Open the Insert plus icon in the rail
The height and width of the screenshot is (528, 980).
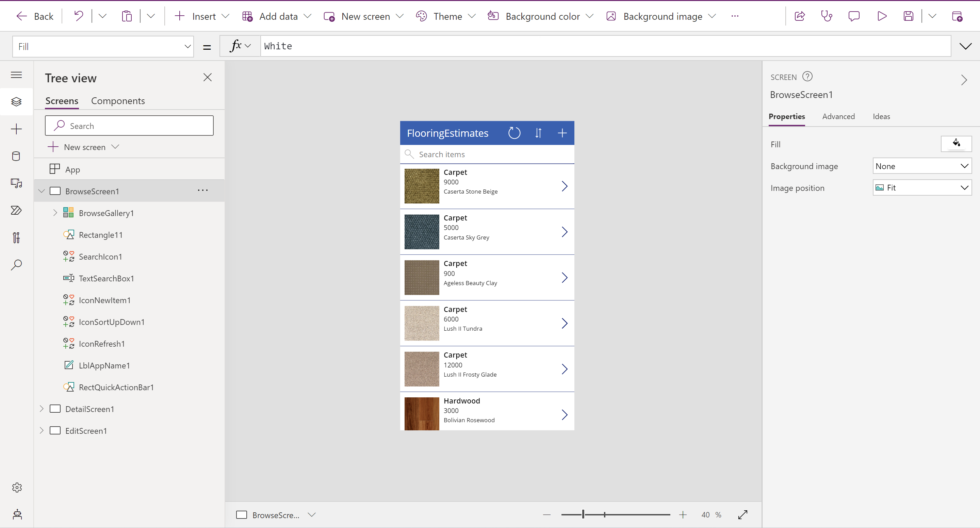tap(16, 129)
